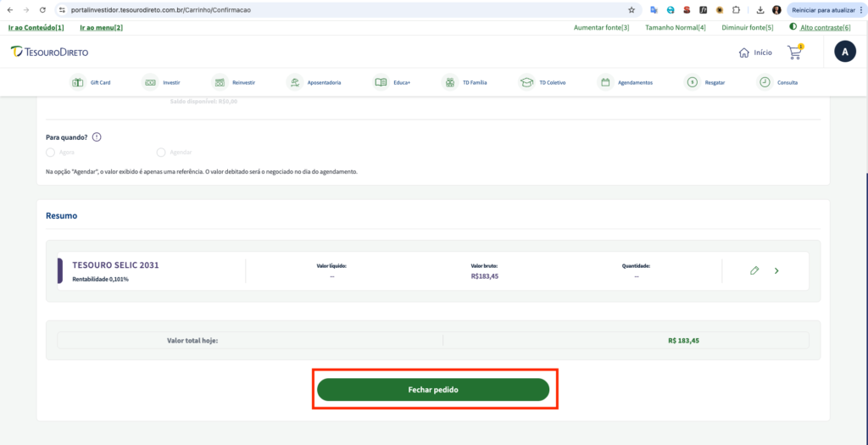Viewport: 868px width, 445px height.
Task: Open the Investir menu
Action: click(161, 83)
